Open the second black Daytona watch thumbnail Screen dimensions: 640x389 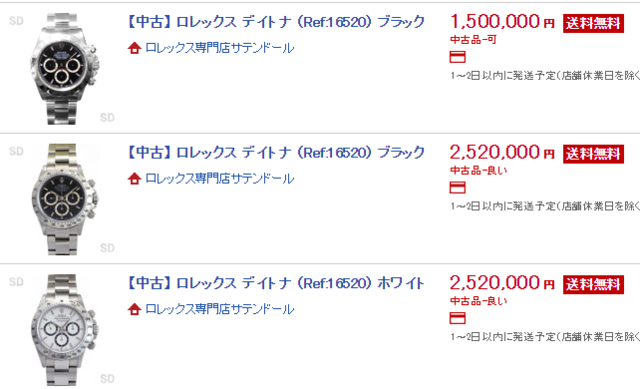click(x=64, y=199)
